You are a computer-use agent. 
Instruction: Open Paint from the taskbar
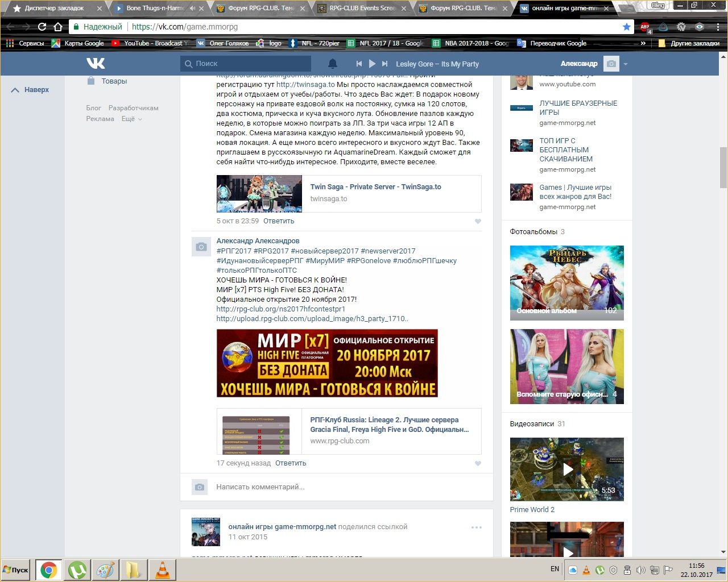(x=105, y=570)
